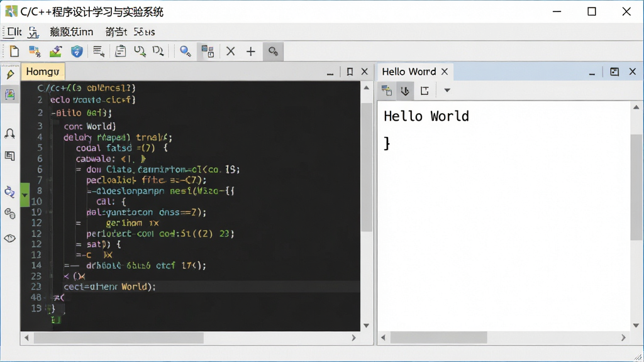Click the yellow pencil sidebar icon
Screen dimensions: 644x362
pos(10,74)
